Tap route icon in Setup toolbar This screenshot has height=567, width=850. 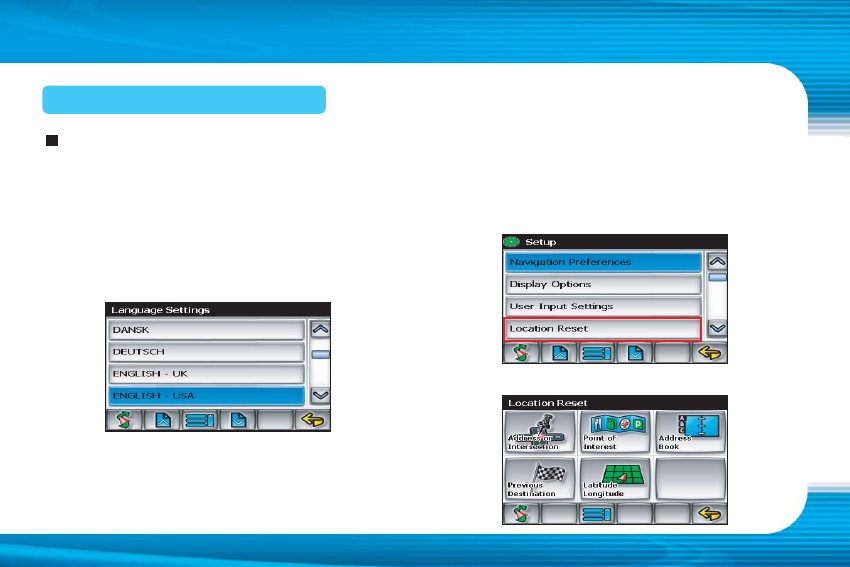[521, 353]
